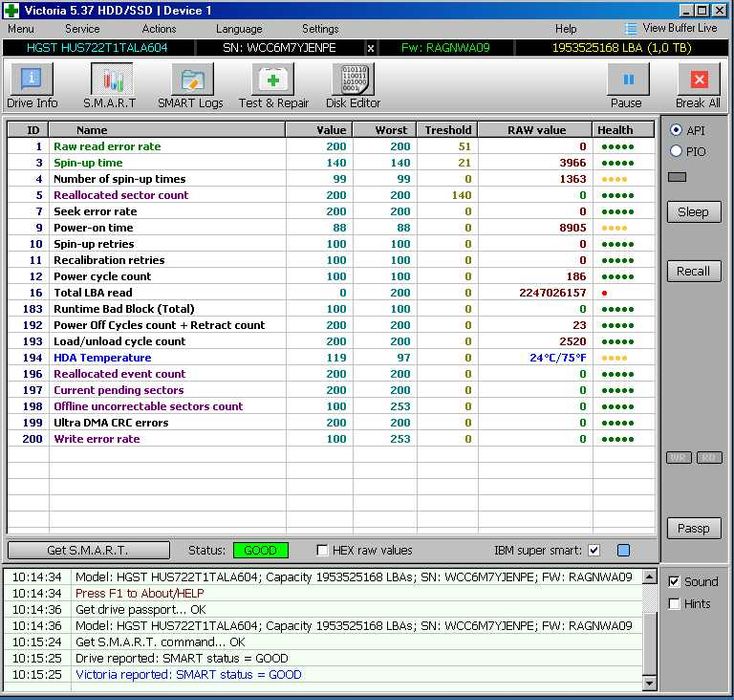This screenshot has height=700, width=734.
Task: Click the red Break All icon
Action: [699, 79]
